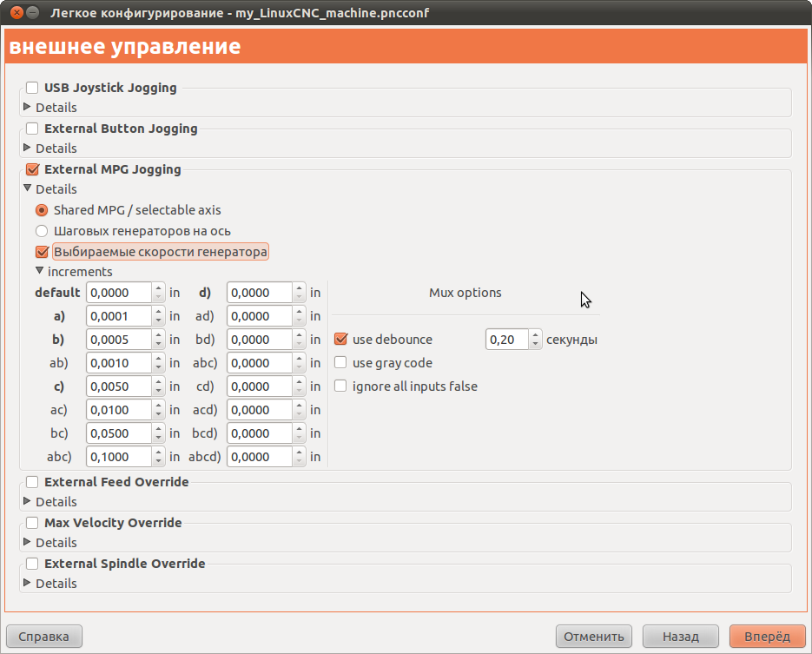Expand External Feed Override Details
This screenshot has height=654, width=812.
pos(28,501)
